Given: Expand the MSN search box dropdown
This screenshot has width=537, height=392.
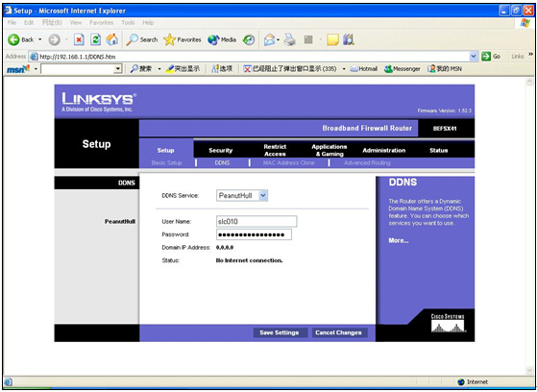Looking at the screenshot, I should point(118,69).
